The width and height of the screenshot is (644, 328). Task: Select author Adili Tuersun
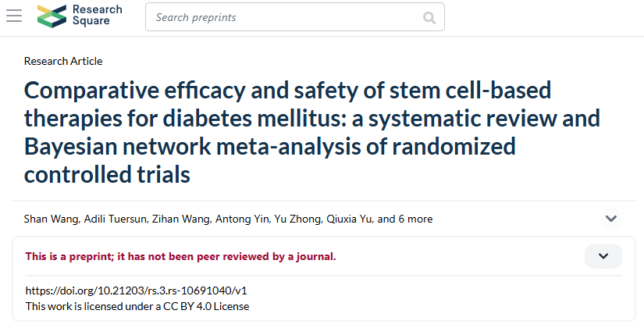pyautogui.click(x=115, y=219)
